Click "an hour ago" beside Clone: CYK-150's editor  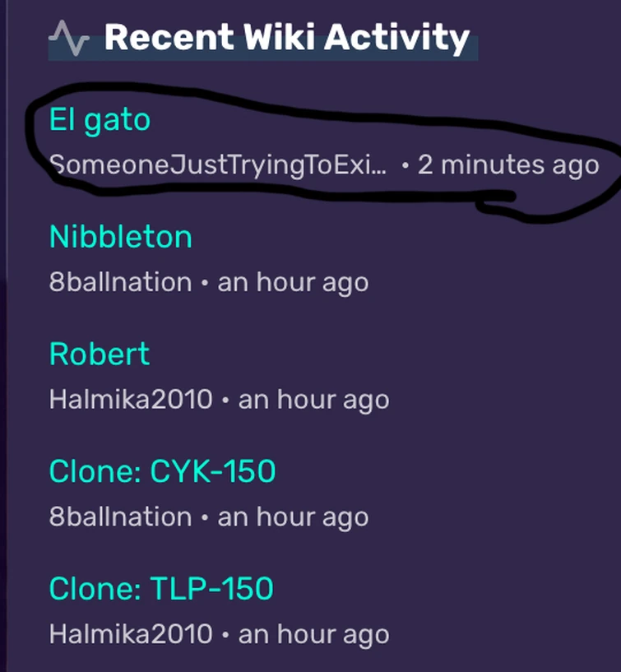point(293,517)
